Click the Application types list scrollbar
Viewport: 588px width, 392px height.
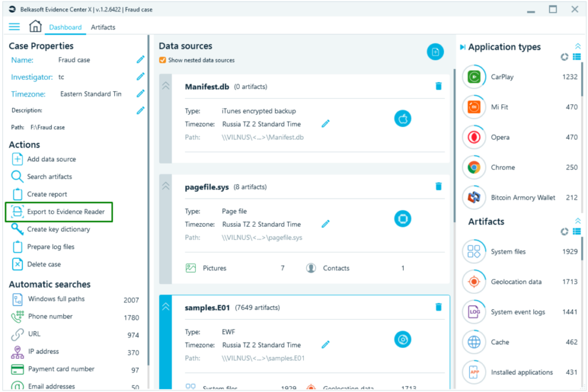tap(582, 79)
